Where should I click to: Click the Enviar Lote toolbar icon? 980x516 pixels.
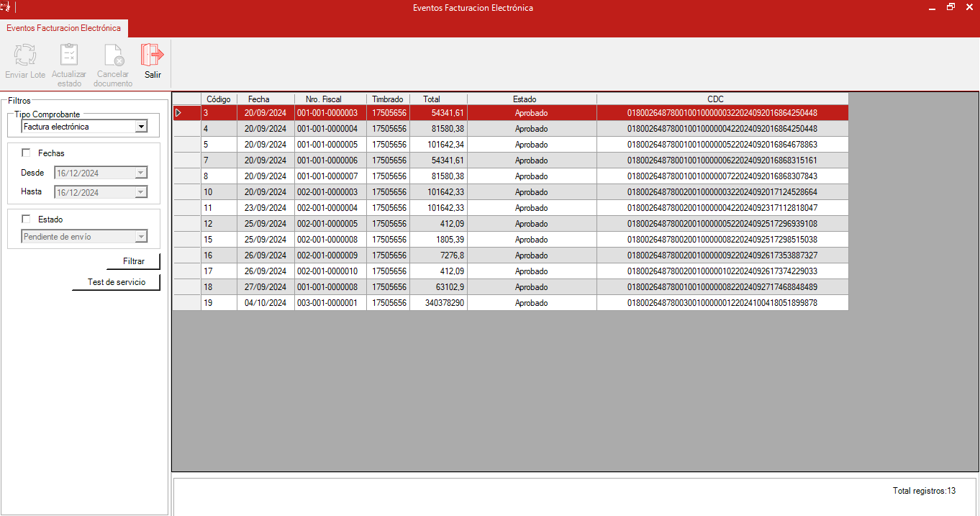(x=25, y=56)
